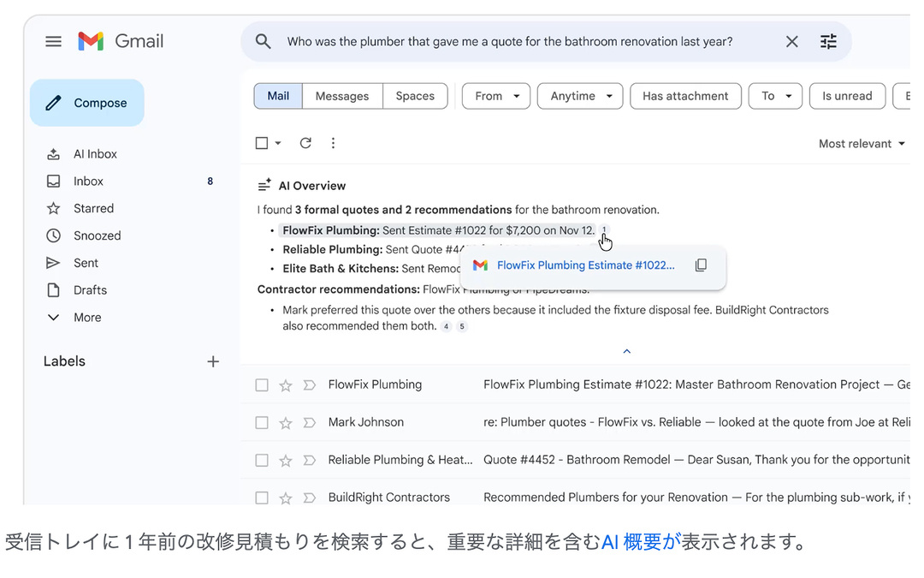Switch to the Messages tab

pos(342,96)
